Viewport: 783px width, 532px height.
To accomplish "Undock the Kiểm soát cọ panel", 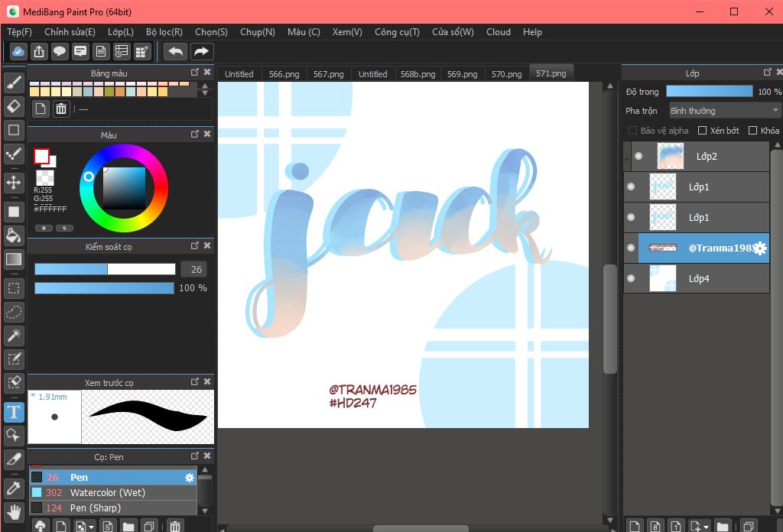I will 195,245.
